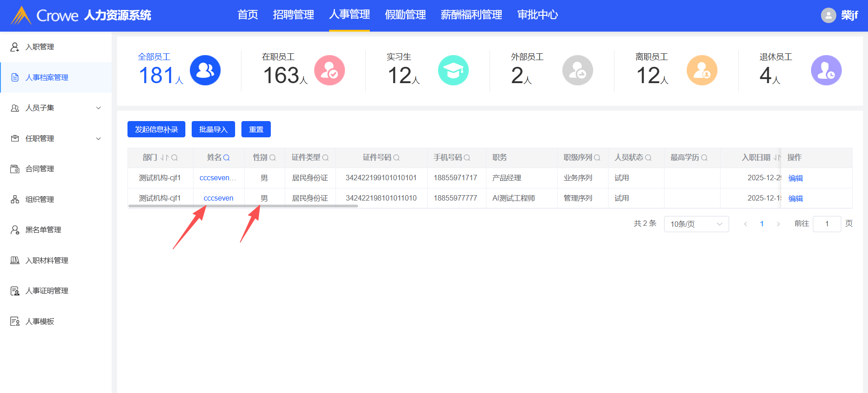
Task: Click the user avatar icon at top right
Action: tap(828, 15)
